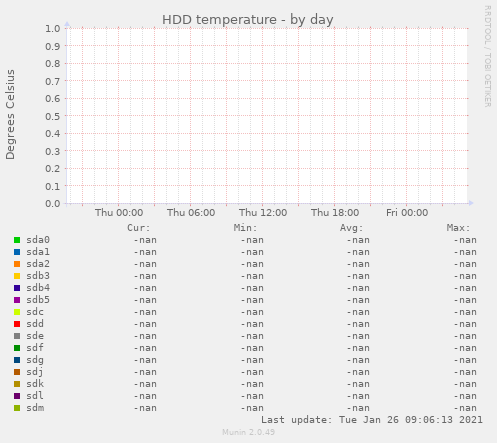Select the sdl legend label
Screen dimensions: 497x443
35,396
